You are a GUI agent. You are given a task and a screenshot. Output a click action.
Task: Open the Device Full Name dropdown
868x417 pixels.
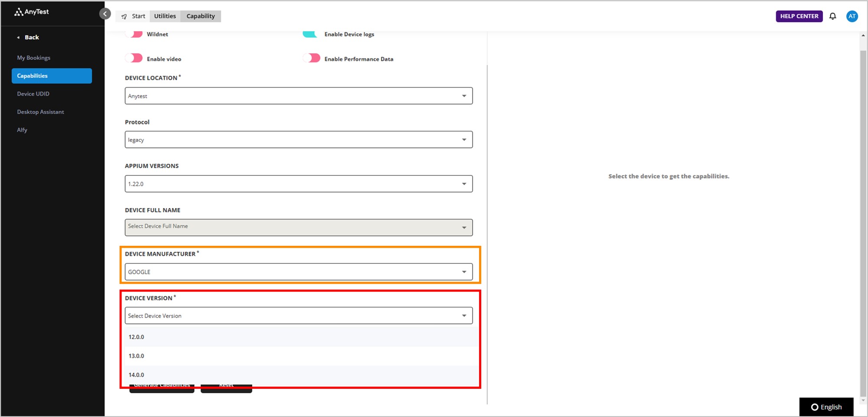coord(299,228)
